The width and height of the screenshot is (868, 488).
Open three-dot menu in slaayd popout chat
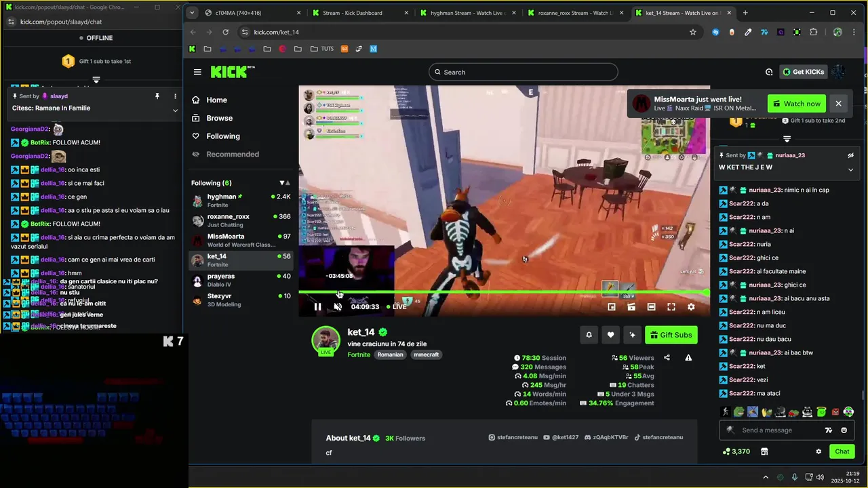(x=175, y=96)
